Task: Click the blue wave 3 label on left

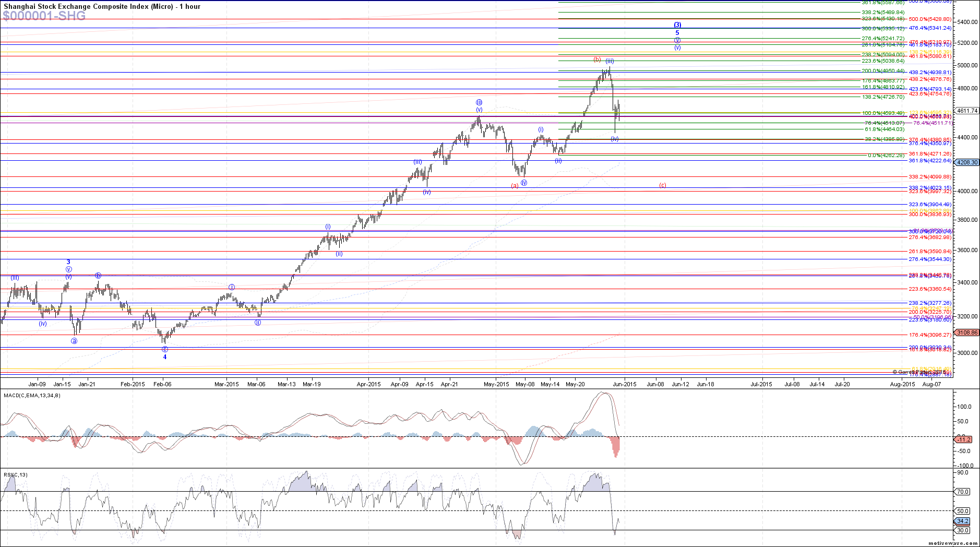Action: click(x=68, y=262)
